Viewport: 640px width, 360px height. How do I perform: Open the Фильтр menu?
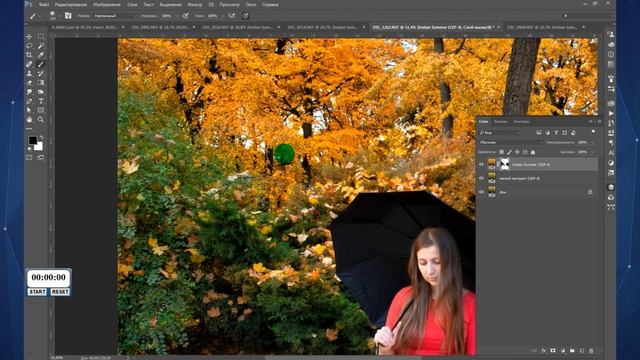tap(195, 4)
